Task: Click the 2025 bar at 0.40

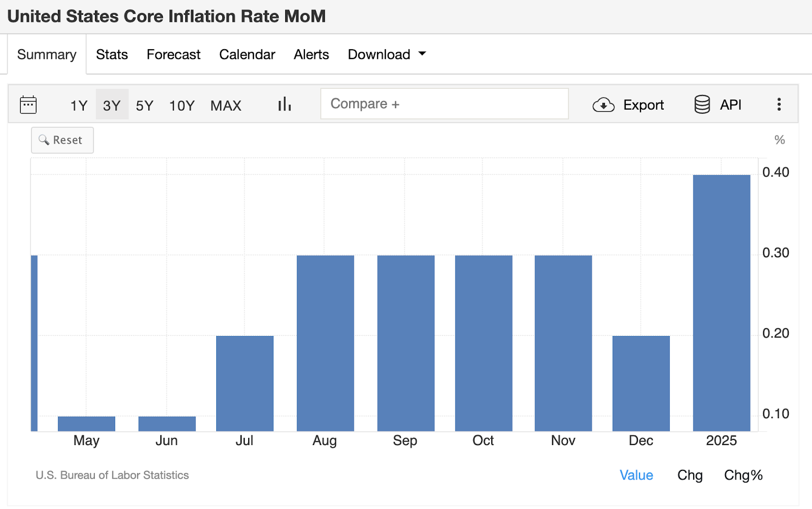Action: coord(722,303)
